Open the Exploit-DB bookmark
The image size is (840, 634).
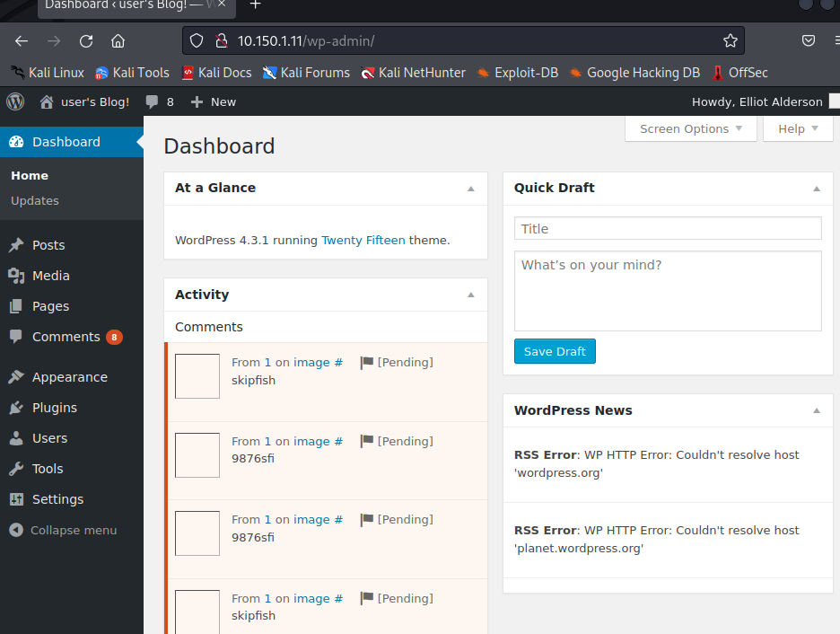[x=518, y=73]
